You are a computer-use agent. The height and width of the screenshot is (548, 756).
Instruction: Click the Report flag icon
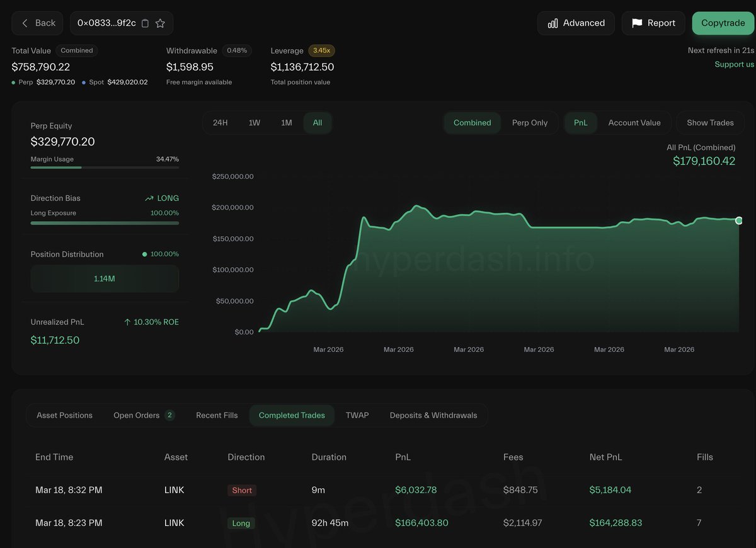(637, 23)
